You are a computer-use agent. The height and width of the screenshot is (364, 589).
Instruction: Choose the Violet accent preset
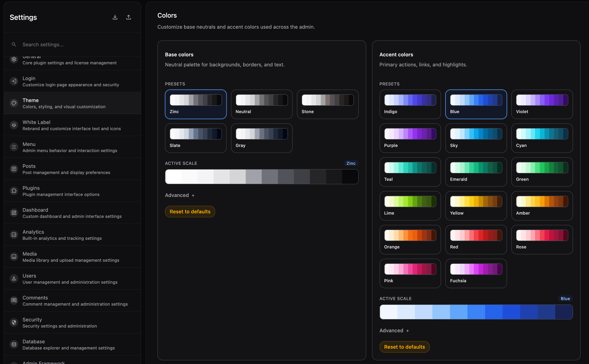(x=542, y=104)
